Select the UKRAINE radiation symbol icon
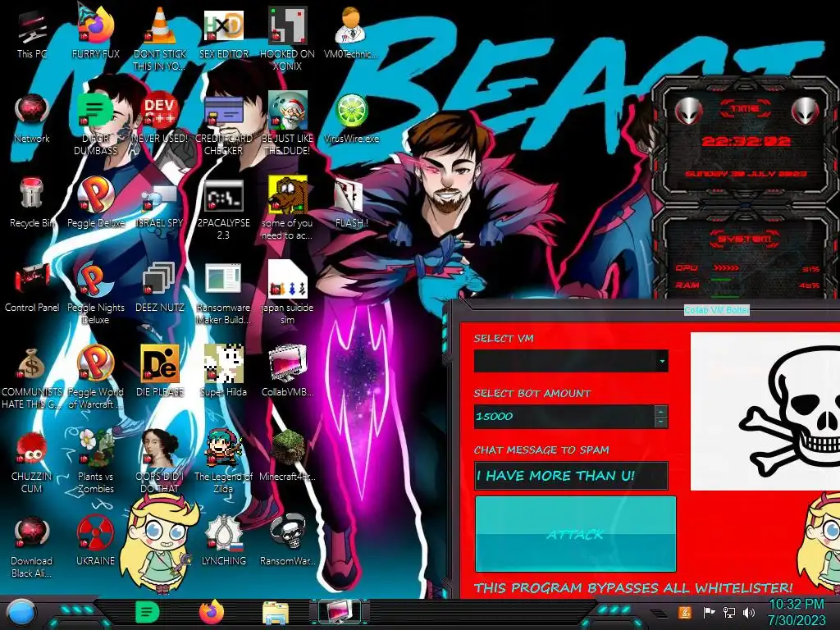 tap(96, 533)
